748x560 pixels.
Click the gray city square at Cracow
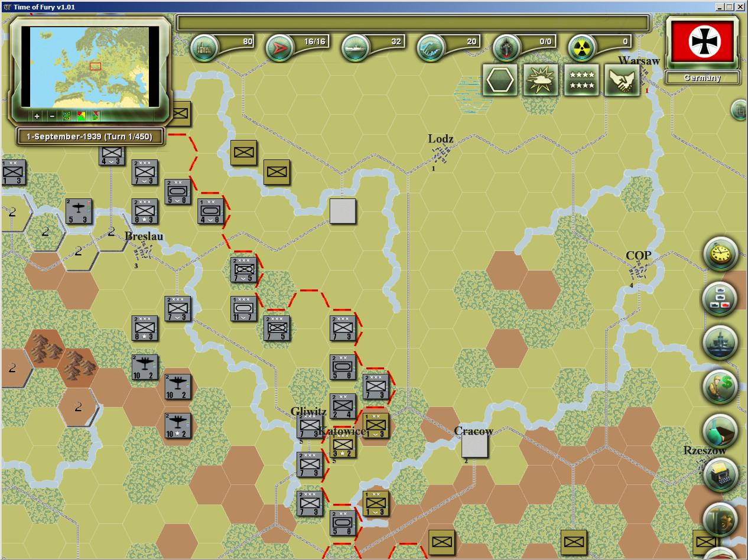(x=474, y=445)
